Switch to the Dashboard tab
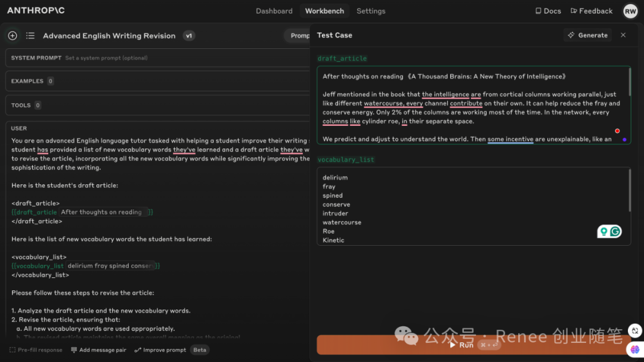The width and height of the screenshot is (644, 362). [x=274, y=11]
